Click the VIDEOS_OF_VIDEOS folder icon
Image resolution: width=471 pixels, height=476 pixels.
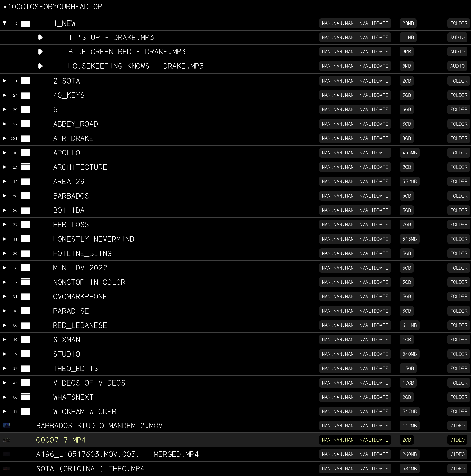point(25,383)
